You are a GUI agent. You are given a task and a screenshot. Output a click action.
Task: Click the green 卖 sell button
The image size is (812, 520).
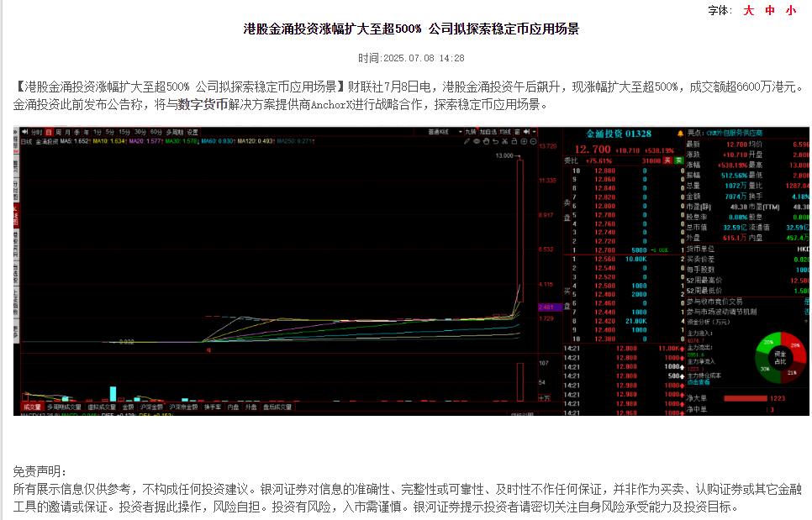(679, 160)
